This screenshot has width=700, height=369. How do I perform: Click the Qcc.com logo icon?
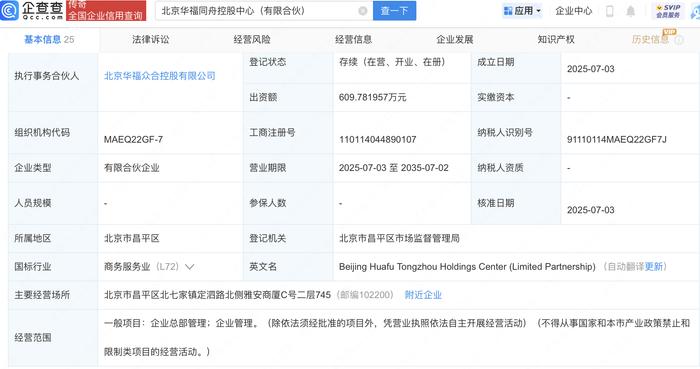[10, 10]
